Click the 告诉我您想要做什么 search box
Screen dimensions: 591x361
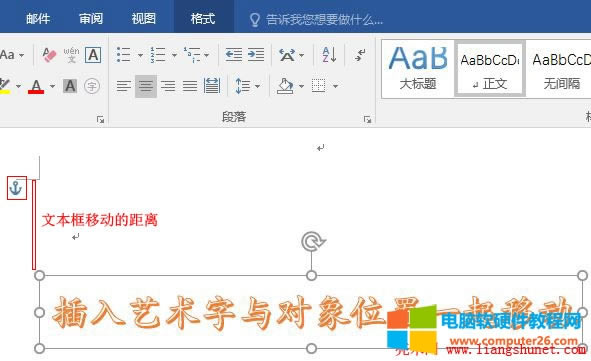(x=325, y=19)
